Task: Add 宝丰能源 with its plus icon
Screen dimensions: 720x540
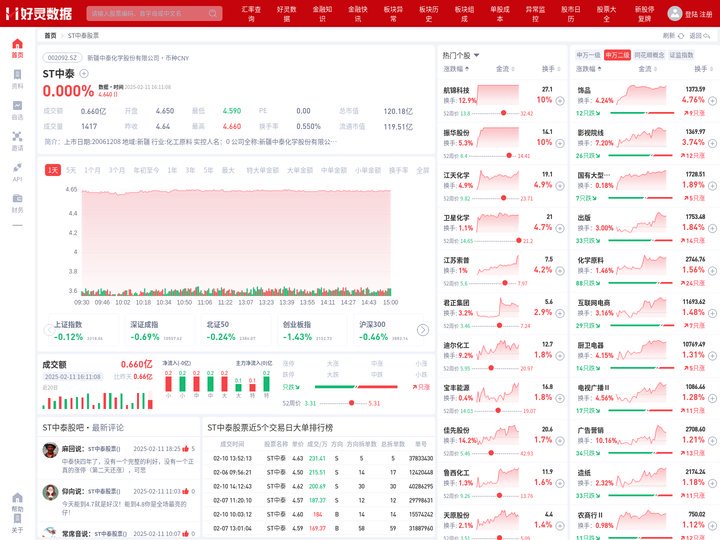Action: tap(560, 398)
